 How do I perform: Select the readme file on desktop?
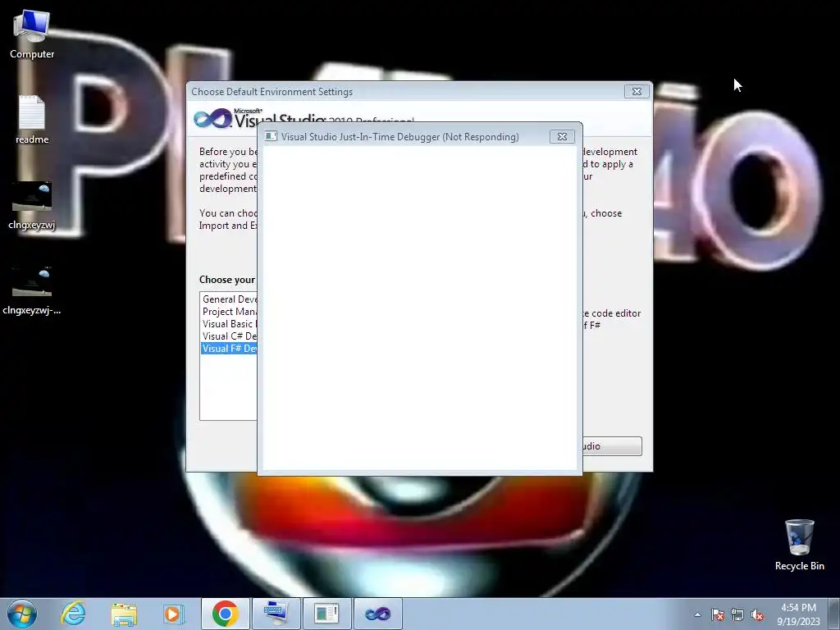click(32, 120)
